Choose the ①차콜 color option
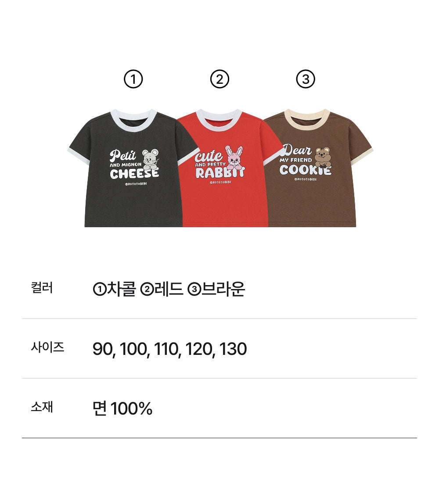The width and height of the screenshot is (439, 504). pyautogui.click(x=114, y=290)
